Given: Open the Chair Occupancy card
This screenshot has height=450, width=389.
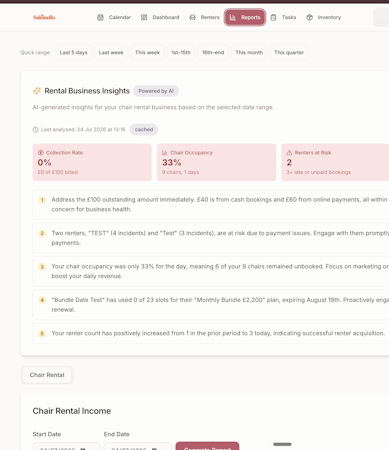Looking at the screenshot, I should point(217,162).
